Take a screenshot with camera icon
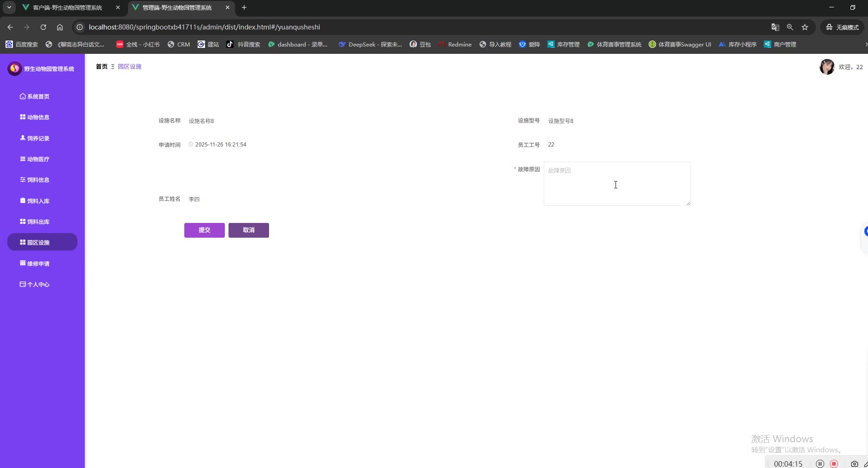 (855, 464)
